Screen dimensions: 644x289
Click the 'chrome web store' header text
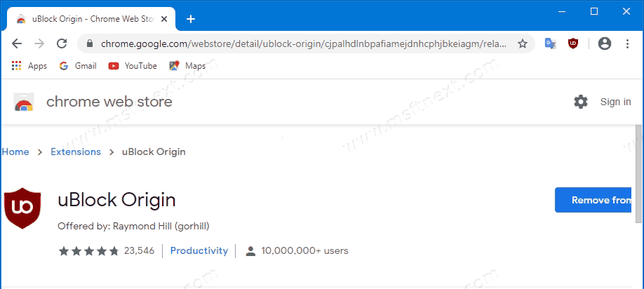click(109, 102)
